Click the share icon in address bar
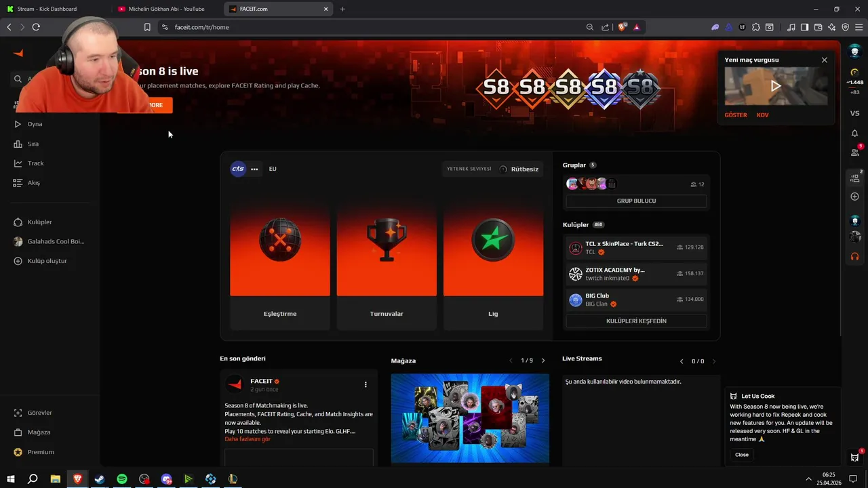 click(606, 27)
